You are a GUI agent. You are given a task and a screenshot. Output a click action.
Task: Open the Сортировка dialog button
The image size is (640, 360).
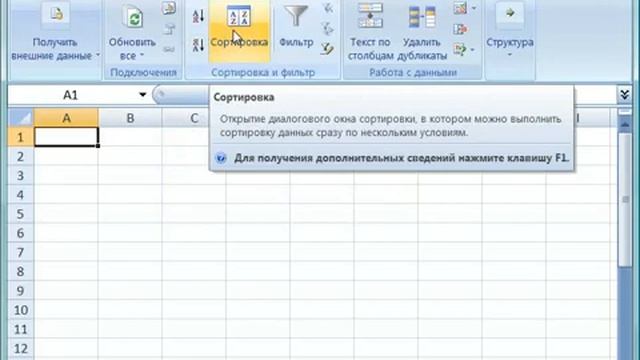click(239, 31)
